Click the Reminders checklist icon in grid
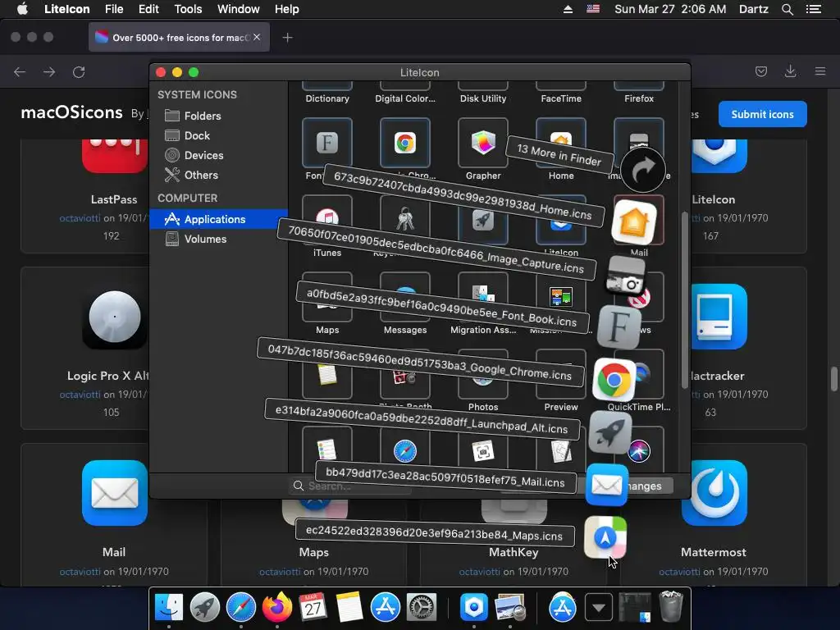The image size is (840, 630). click(326, 450)
